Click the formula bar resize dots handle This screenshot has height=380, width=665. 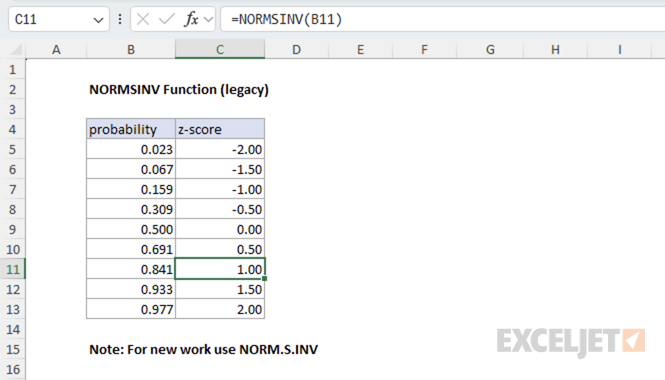pyautogui.click(x=120, y=19)
